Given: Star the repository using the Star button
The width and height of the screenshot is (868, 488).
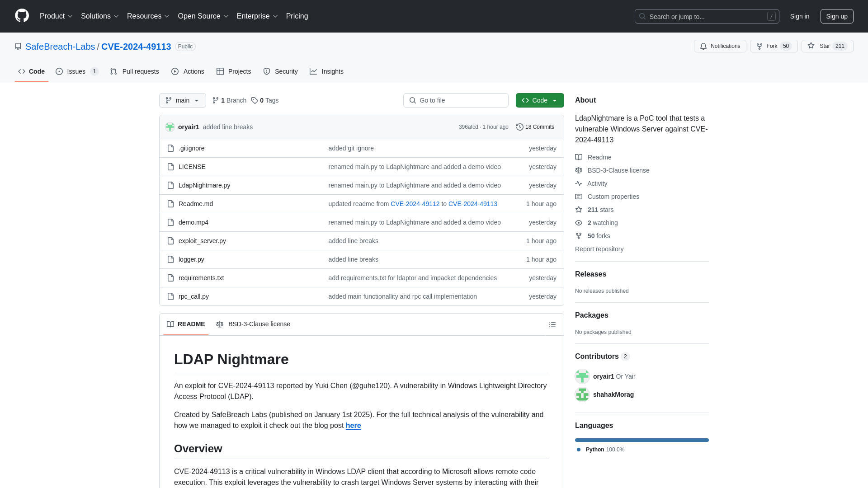Looking at the screenshot, I should click(x=827, y=46).
